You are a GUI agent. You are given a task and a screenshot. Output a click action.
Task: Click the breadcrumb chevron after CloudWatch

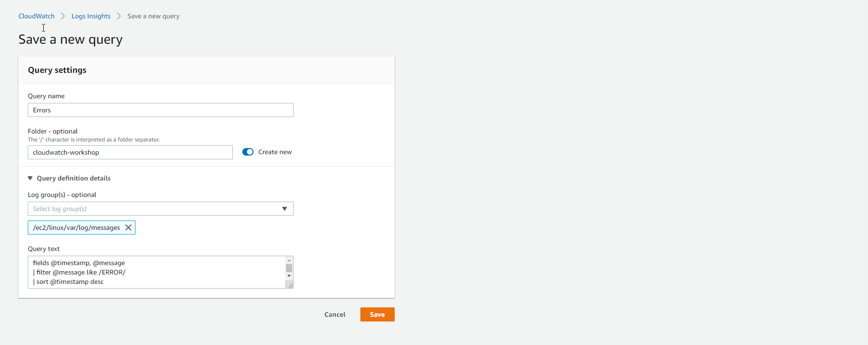click(x=63, y=16)
